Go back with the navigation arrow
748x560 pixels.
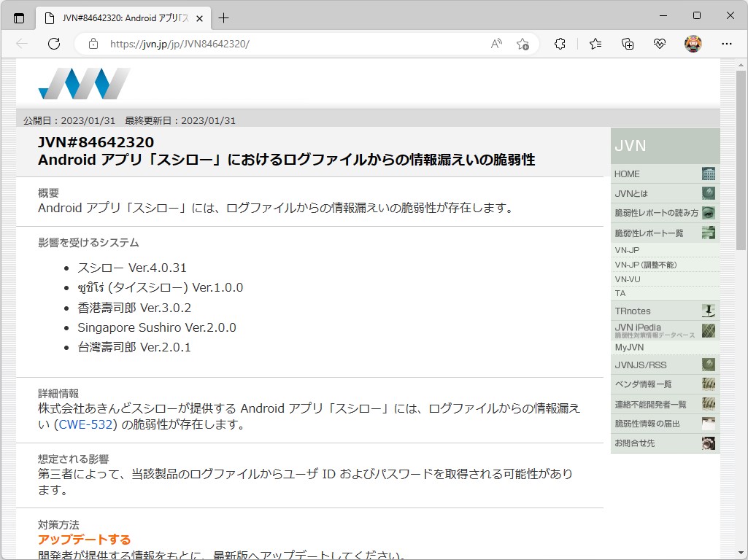pos(21,44)
